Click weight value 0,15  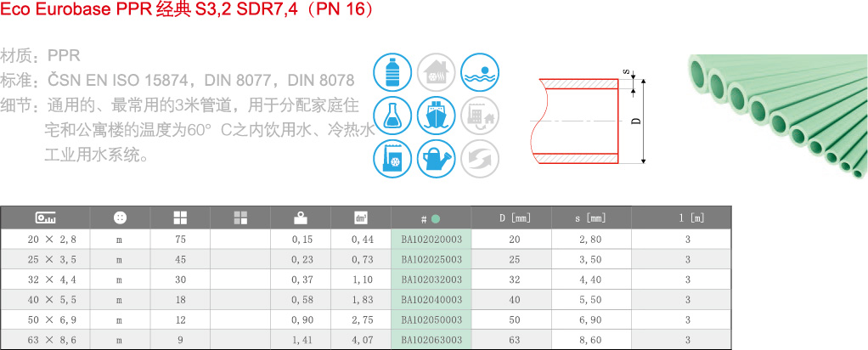302,240
